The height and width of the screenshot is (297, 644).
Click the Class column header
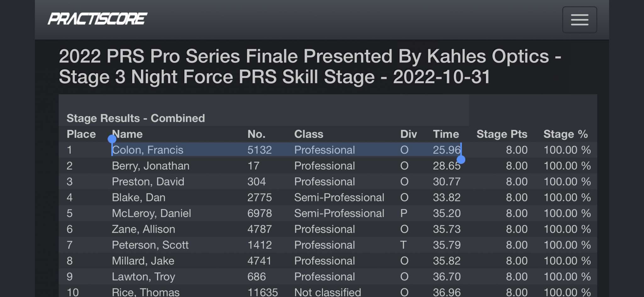tap(309, 134)
